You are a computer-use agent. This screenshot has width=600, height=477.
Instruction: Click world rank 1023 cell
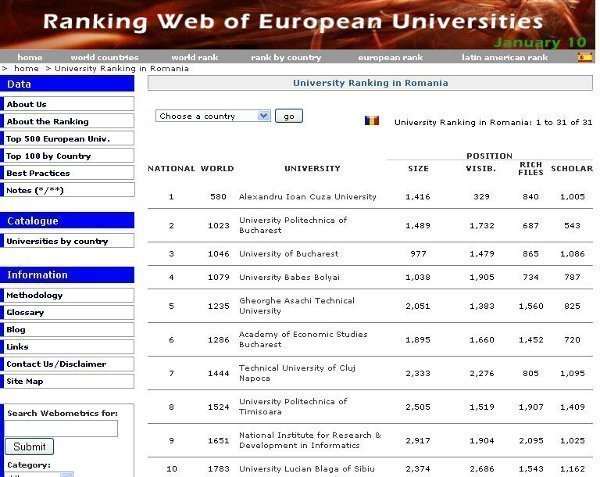tap(218, 226)
